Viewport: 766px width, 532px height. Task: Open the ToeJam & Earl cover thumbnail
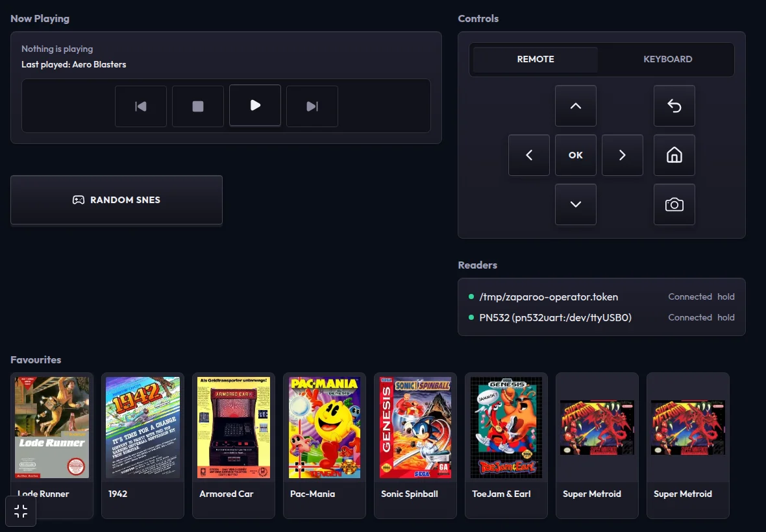click(x=506, y=428)
